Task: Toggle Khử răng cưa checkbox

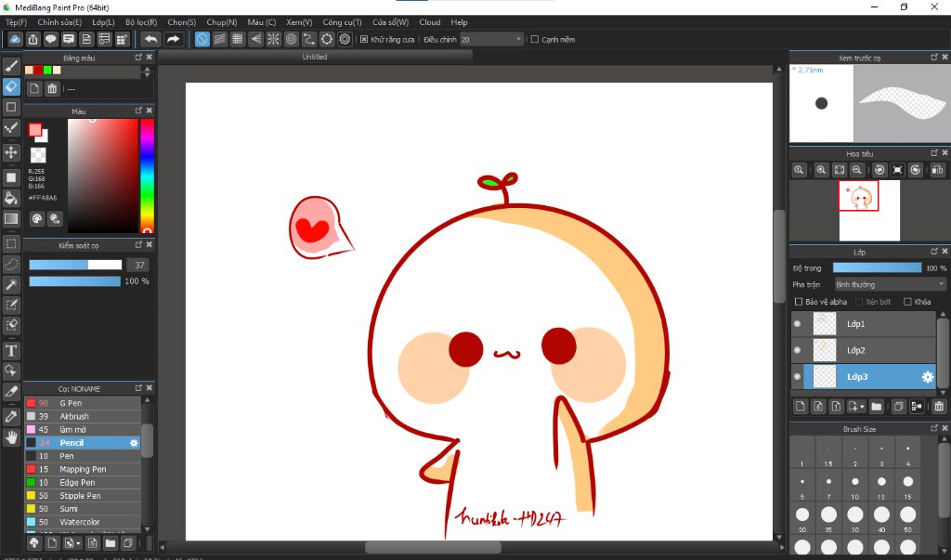Action: 364,39
